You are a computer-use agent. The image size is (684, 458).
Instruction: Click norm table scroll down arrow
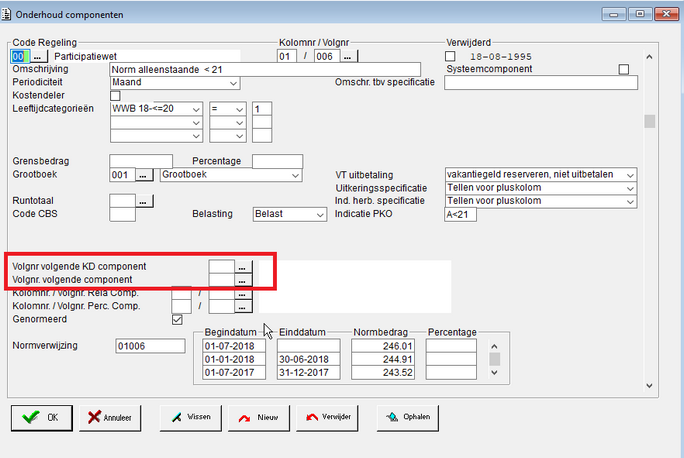tap(494, 373)
